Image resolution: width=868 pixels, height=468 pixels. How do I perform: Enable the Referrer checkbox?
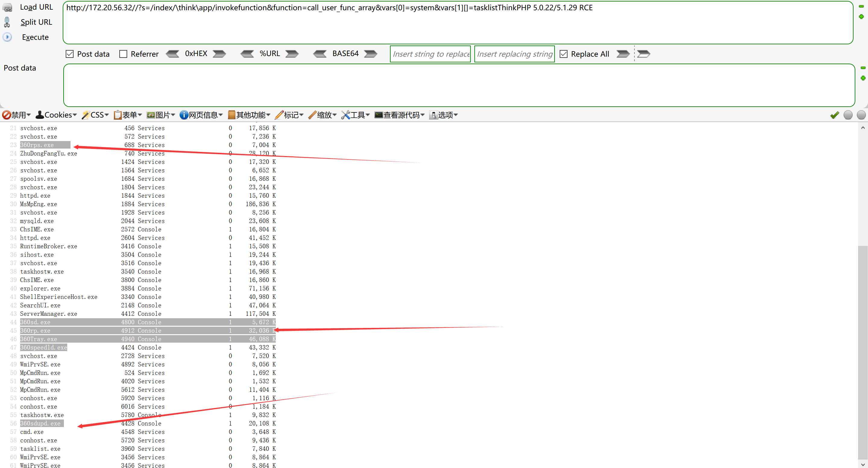123,54
